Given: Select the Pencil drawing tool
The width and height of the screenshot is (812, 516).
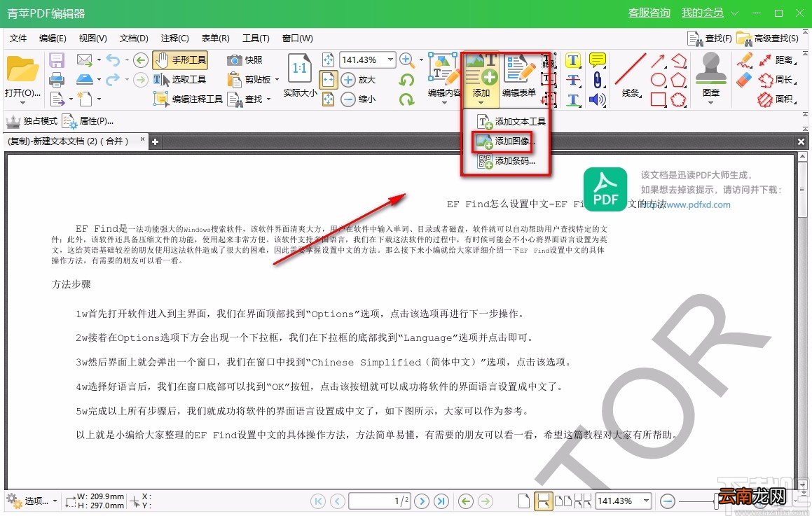Looking at the screenshot, I should point(745,60).
